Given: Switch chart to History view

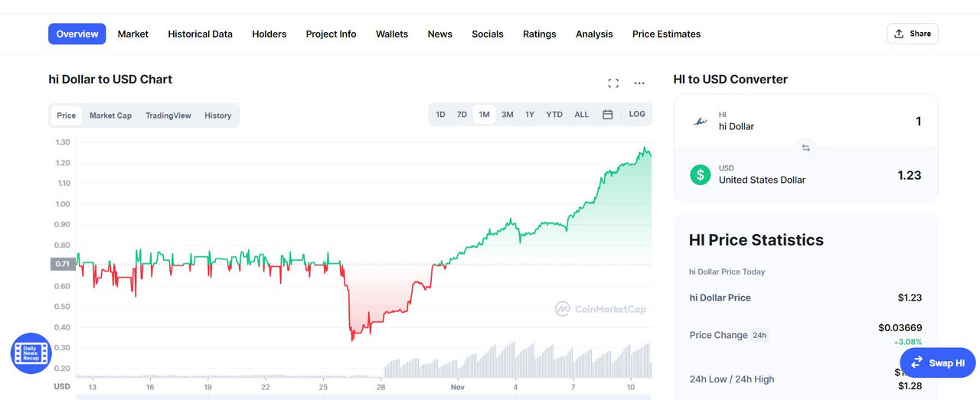Looking at the screenshot, I should 217,115.
